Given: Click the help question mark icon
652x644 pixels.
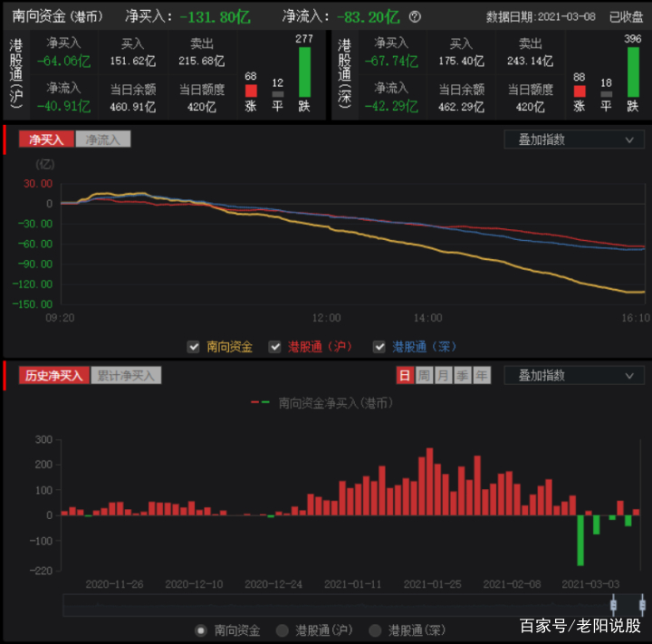Looking at the screenshot, I should 415,16.
